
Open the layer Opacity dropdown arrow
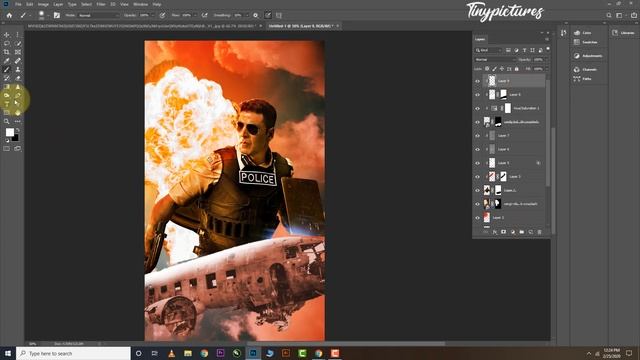click(x=547, y=60)
